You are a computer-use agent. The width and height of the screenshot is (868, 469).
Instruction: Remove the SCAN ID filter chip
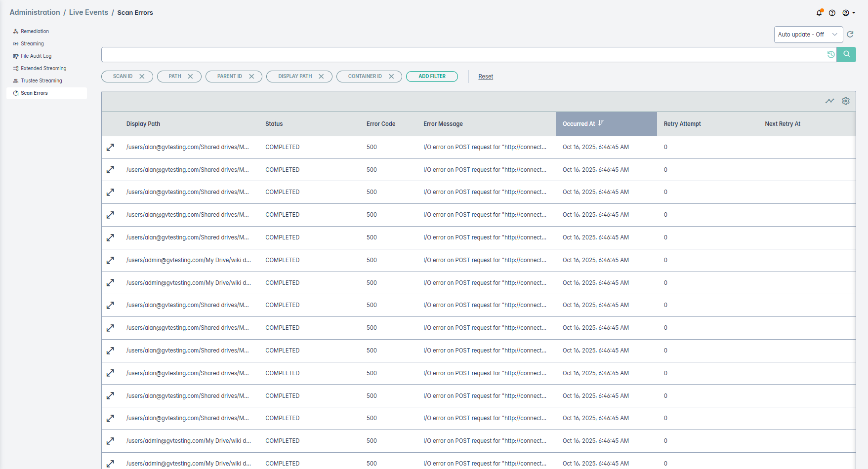pos(142,77)
